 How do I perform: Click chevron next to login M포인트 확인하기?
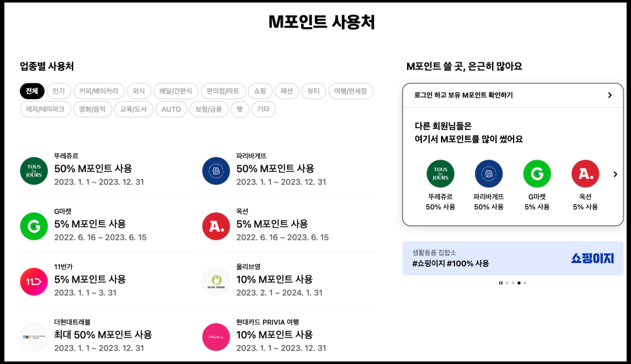pos(610,95)
